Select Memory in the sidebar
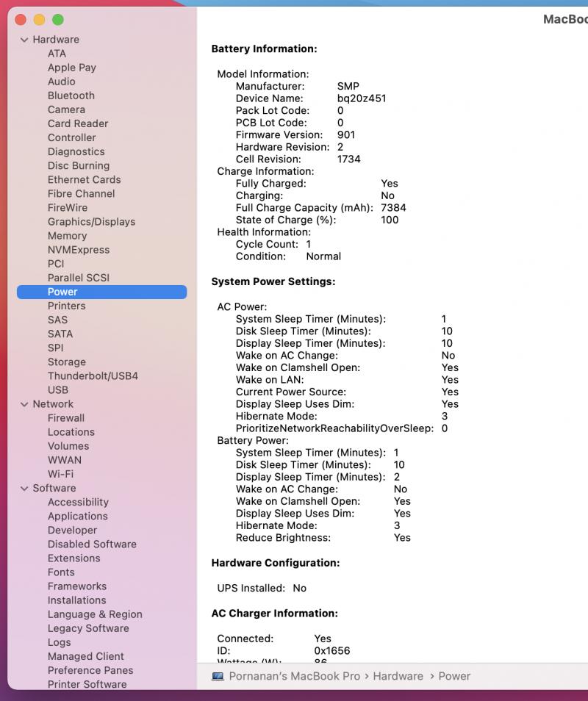 pyautogui.click(x=67, y=236)
